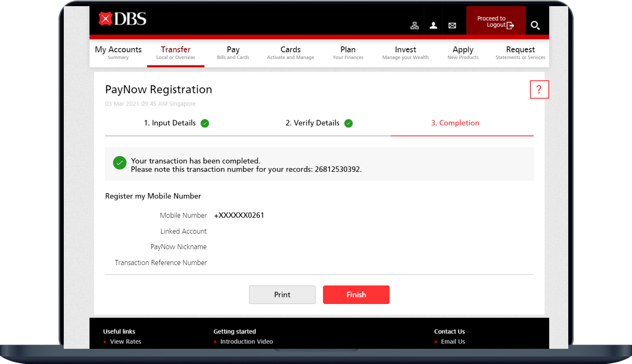Select the 3. Completion step tab

455,123
